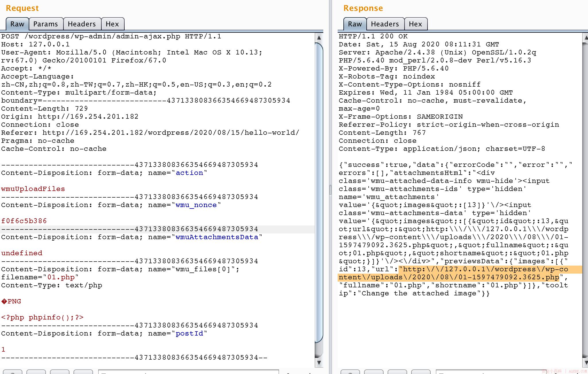Viewport: 588px width, 374px height.
Task: Click the "Change the attached image" tooltip text
Action: (x=419, y=293)
